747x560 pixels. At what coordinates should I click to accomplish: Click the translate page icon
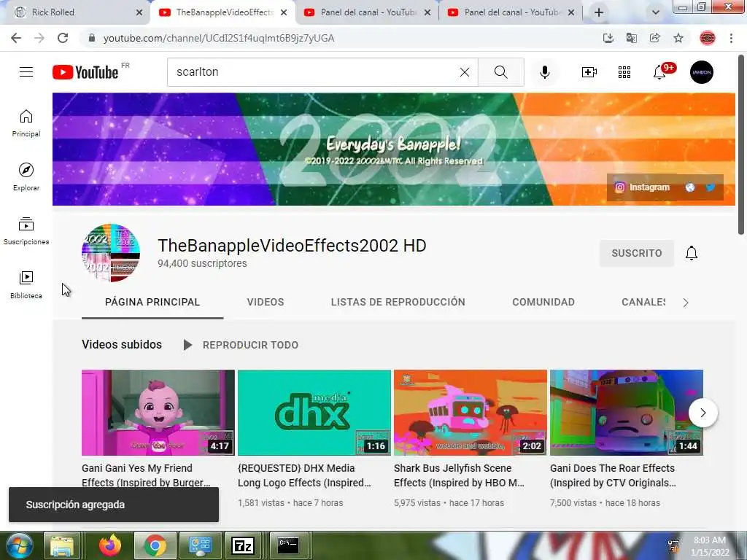631,38
